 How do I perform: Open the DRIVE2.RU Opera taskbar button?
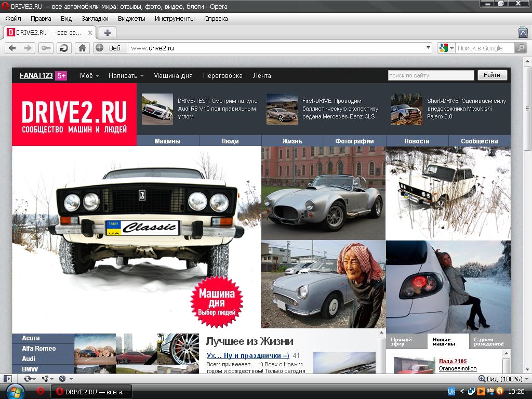[x=91, y=392]
